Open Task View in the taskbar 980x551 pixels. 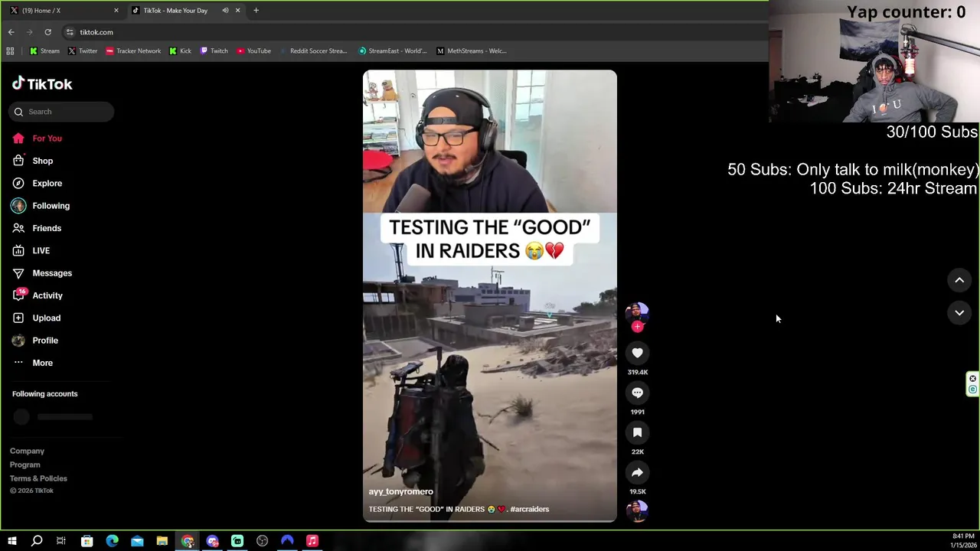[x=62, y=541]
